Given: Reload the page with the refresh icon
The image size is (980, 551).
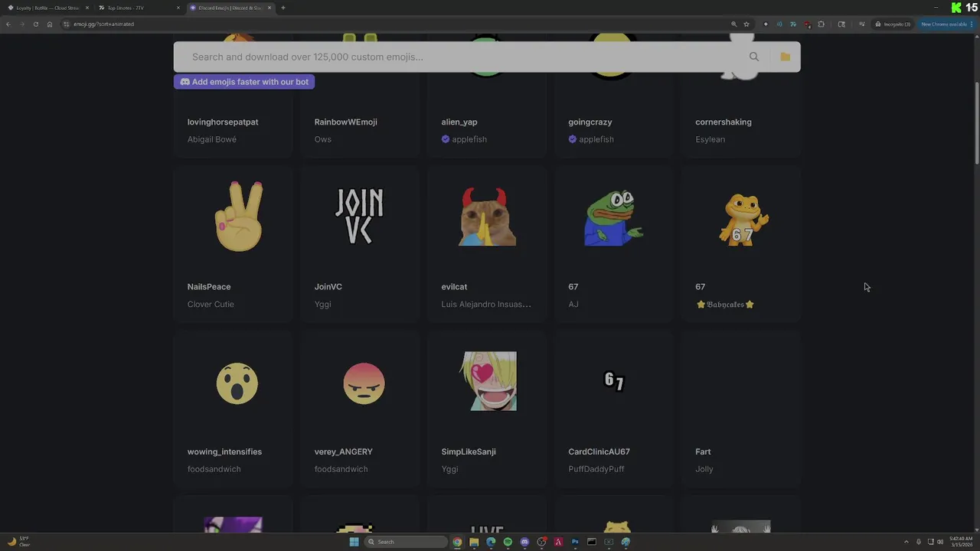Looking at the screenshot, I should (35, 24).
